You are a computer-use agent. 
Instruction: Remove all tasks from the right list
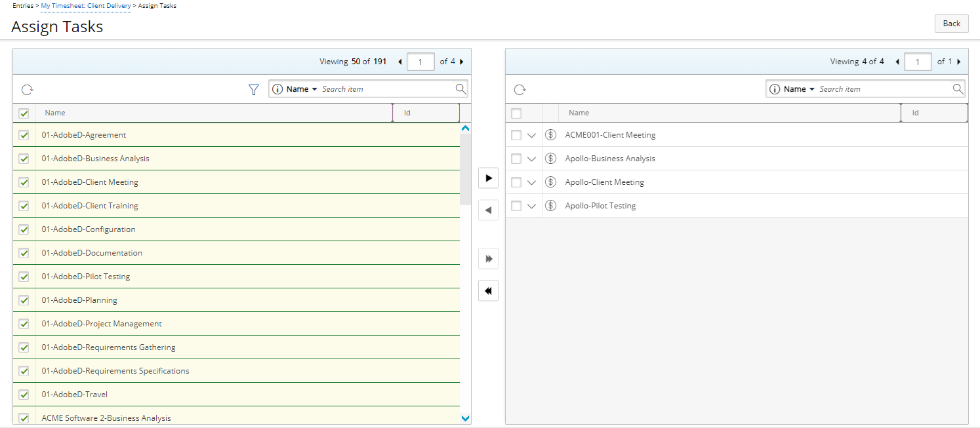(488, 291)
